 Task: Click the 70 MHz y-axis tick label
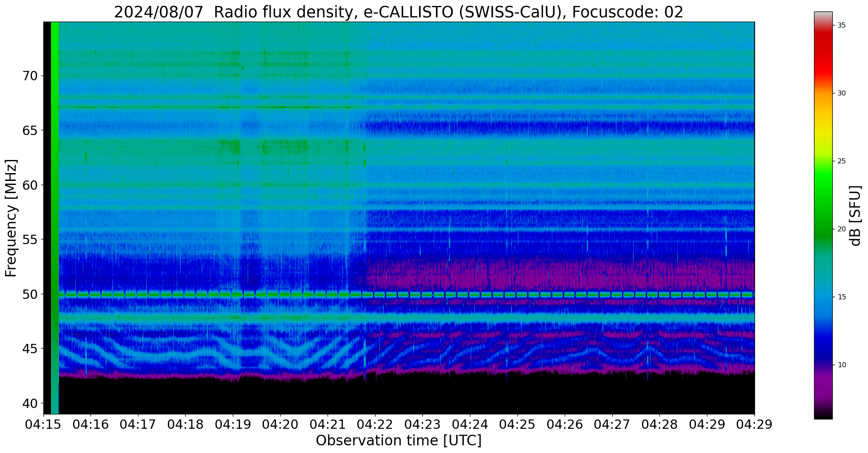pos(30,76)
